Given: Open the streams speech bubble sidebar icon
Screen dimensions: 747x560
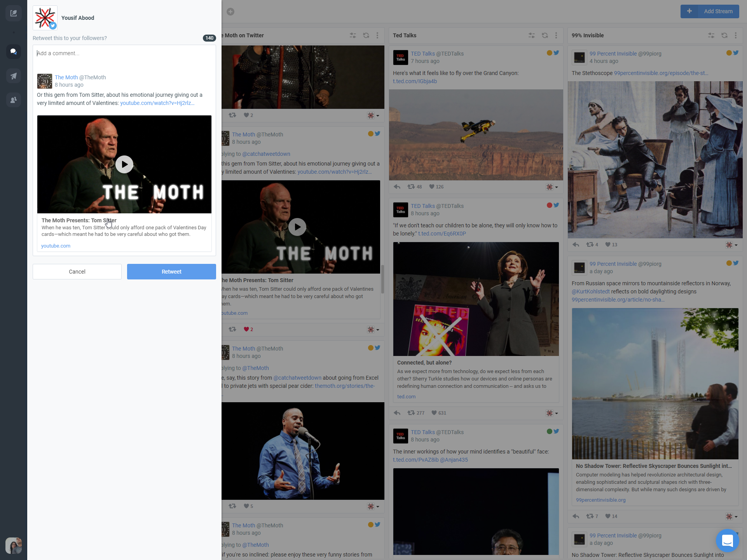Looking at the screenshot, I should [14, 52].
